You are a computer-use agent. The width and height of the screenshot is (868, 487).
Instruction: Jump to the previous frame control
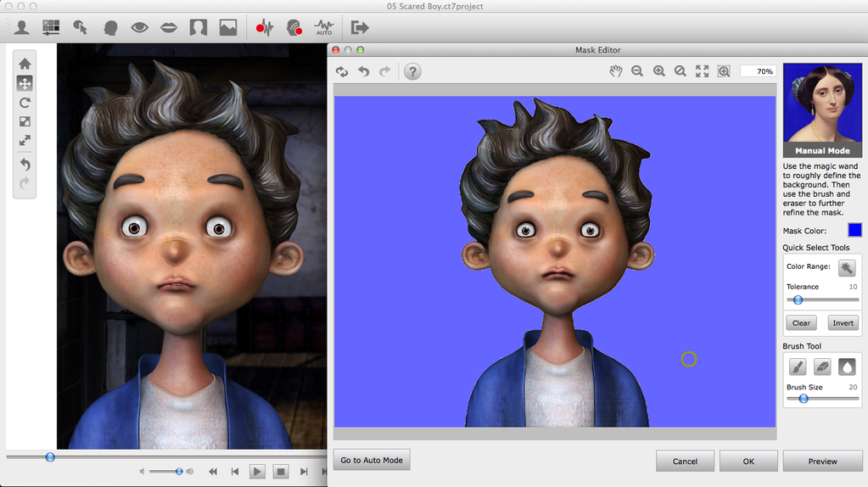(235, 472)
